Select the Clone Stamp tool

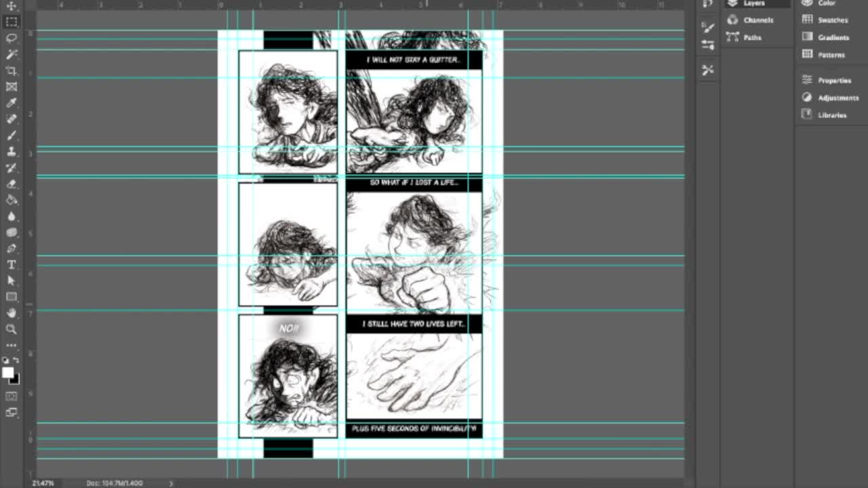click(x=12, y=151)
